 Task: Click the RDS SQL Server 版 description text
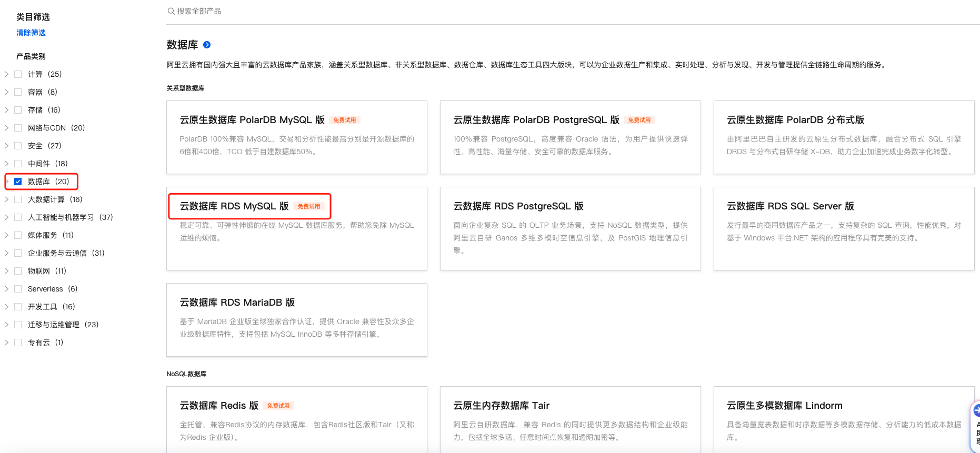click(x=844, y=231)
